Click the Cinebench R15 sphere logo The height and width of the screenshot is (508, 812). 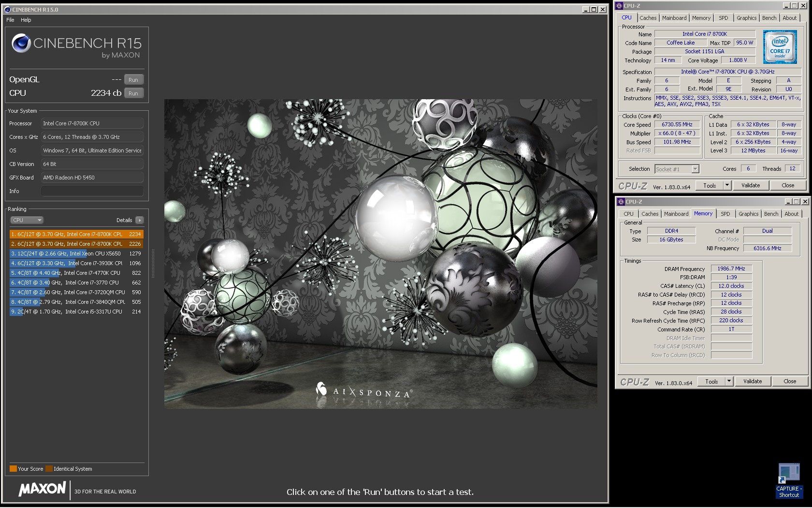[21, 43]
